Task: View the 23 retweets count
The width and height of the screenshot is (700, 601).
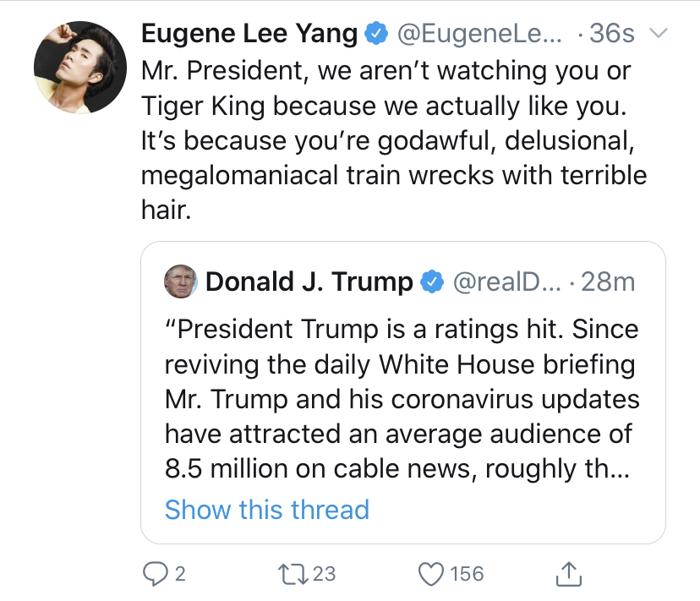Action: click(324, 574)
